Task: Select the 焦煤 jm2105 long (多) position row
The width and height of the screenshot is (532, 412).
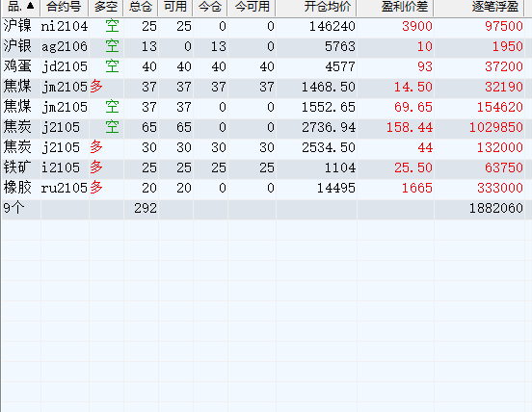Action: click(x=263, y=87)
